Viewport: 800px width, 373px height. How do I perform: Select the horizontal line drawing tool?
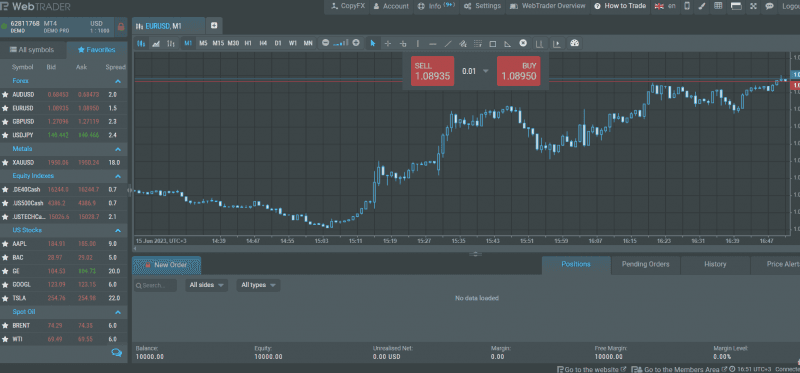pyautogui.click(x=433, y=43)
